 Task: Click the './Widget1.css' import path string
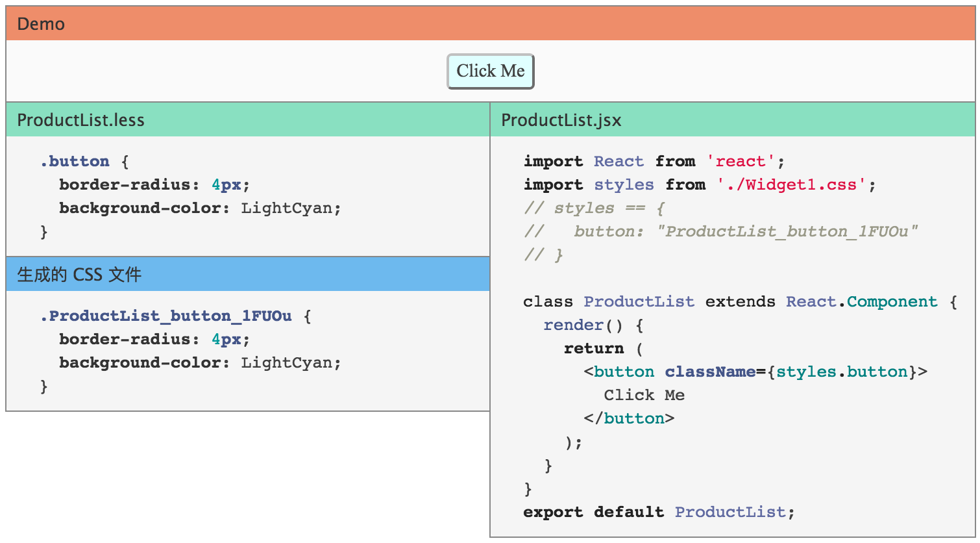(x=791, y=185)
